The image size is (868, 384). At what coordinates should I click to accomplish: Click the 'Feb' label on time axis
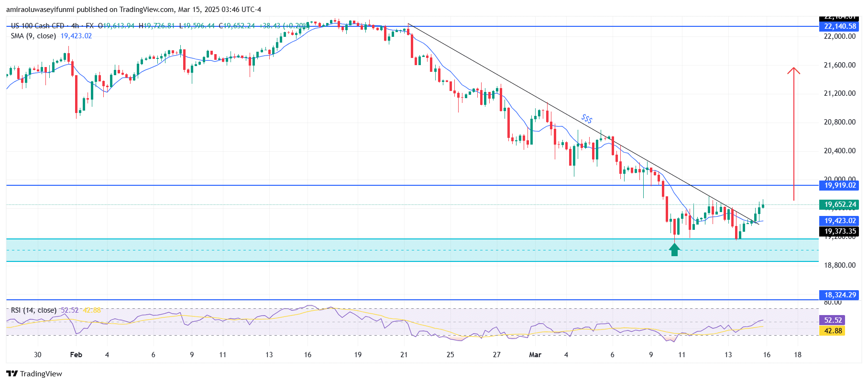[x=76, y=355]
